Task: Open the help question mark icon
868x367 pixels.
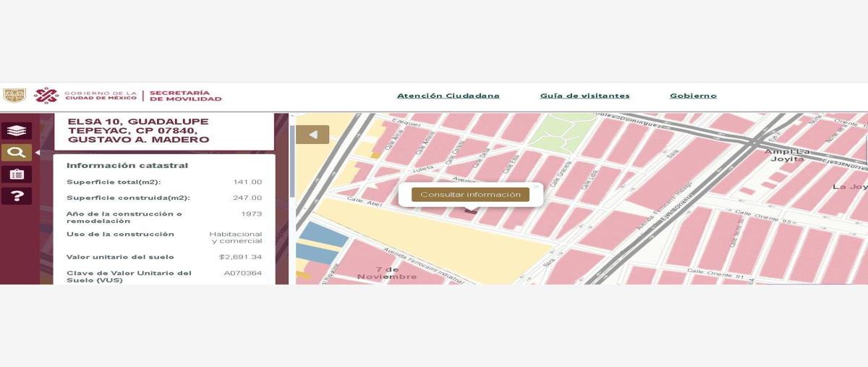Action: [x=16, y=196]
